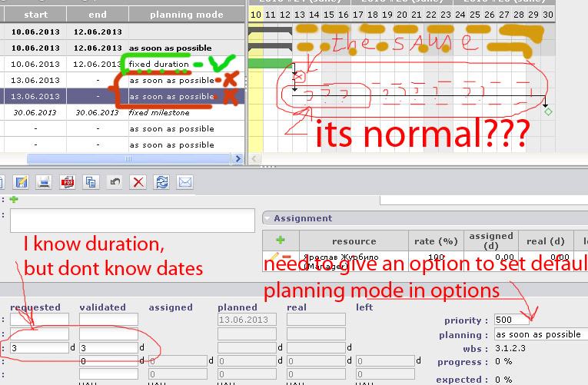
Task: Copy the current item with the duplicate icon
Action: pos(91,182)
